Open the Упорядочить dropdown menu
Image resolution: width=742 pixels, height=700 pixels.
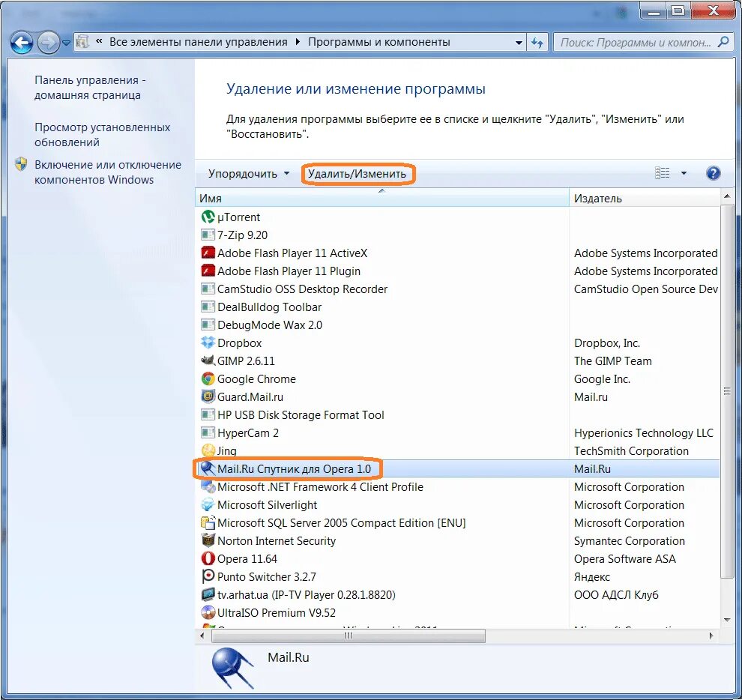248,174
